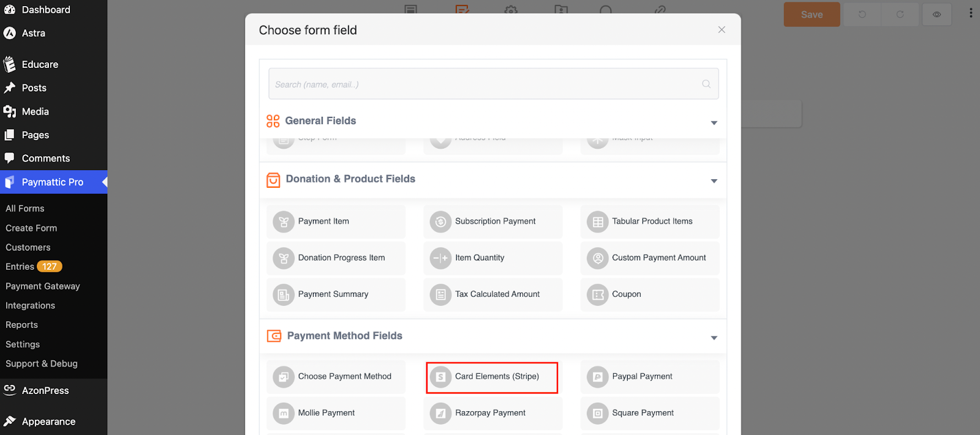Click the Dashboard gauge icon
This screenshot has height=435, width=980.
[x=9, y=10]
